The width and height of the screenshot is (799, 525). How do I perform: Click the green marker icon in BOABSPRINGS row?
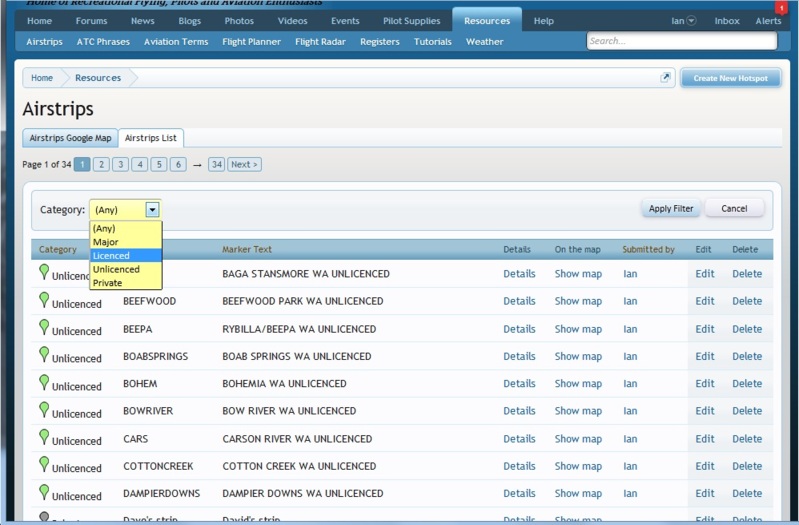tap(44, 354)
